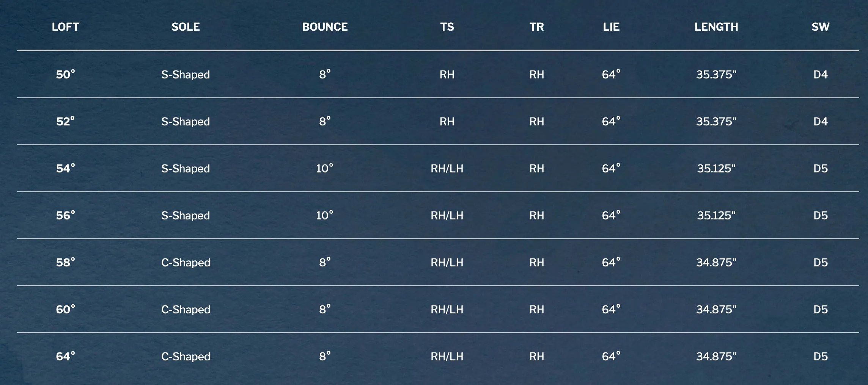Select the 50° loft cell
Viewport: 868px width, 385px height.
[x=66, y=74]
